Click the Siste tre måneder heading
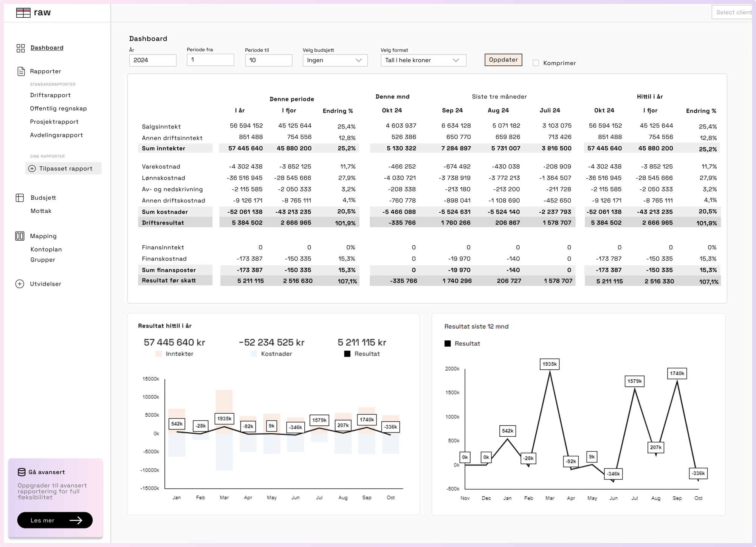 [x=499, y=96]
